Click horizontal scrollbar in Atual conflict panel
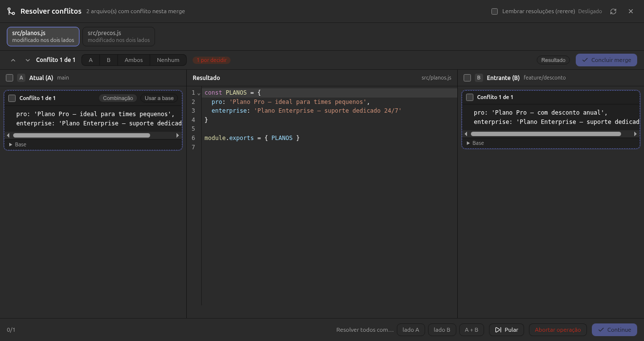This screenshot has width=644, height=341. coord(81,135)
